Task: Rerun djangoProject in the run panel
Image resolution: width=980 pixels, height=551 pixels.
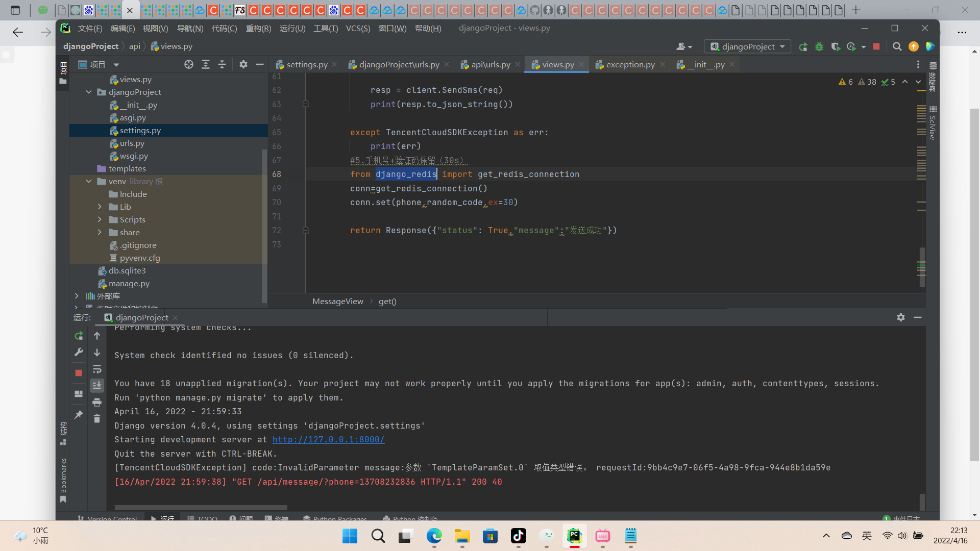Action: point(79,336)
